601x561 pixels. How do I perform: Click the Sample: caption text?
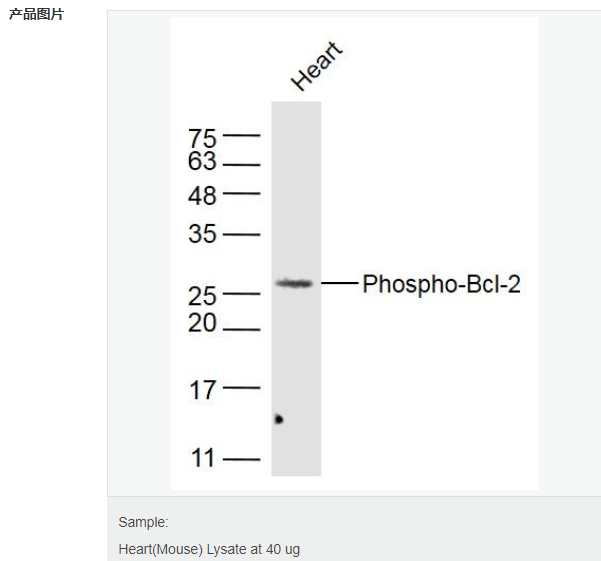pyautogui.click(x=143, y=522)
